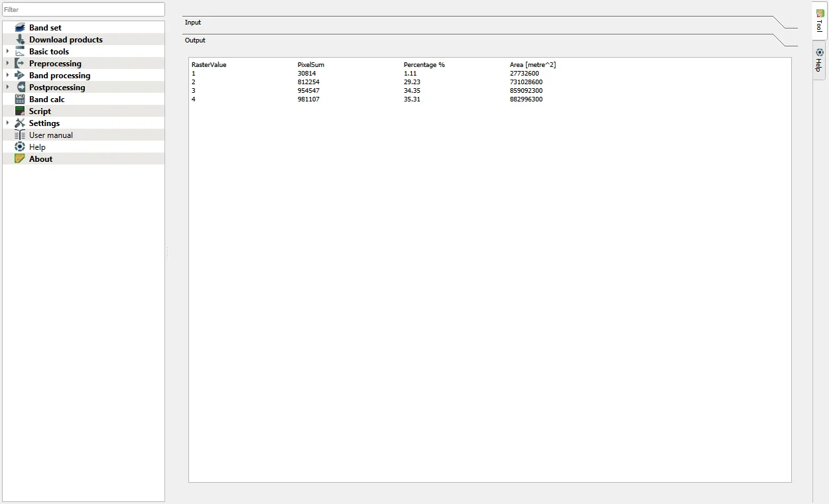Click the Postprocessing icon
Viewport: 829px width, 504px height.
[20, 88]
